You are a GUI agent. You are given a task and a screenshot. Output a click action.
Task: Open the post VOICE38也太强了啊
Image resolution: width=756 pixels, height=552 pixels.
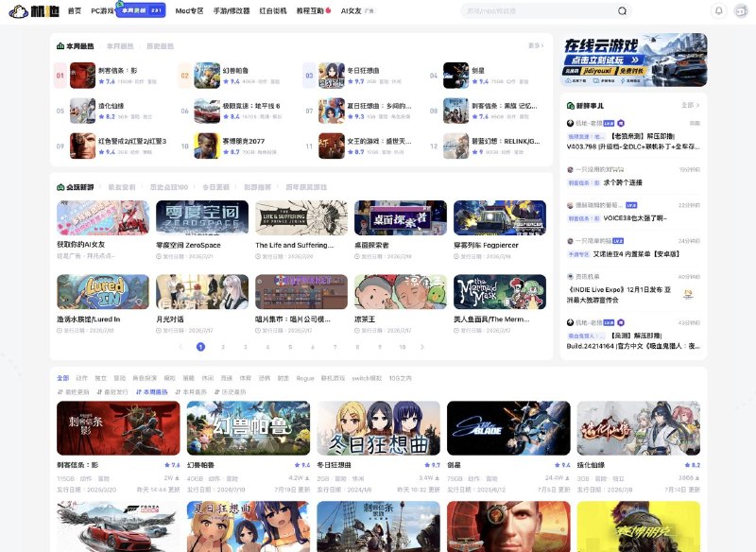pyautogui.click(x=635, y=218)
